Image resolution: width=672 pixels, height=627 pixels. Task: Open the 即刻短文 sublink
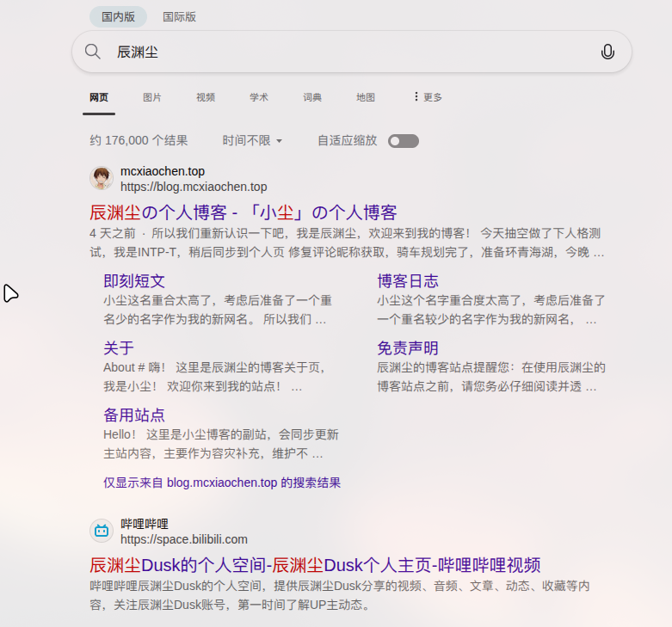coord(134,281)
